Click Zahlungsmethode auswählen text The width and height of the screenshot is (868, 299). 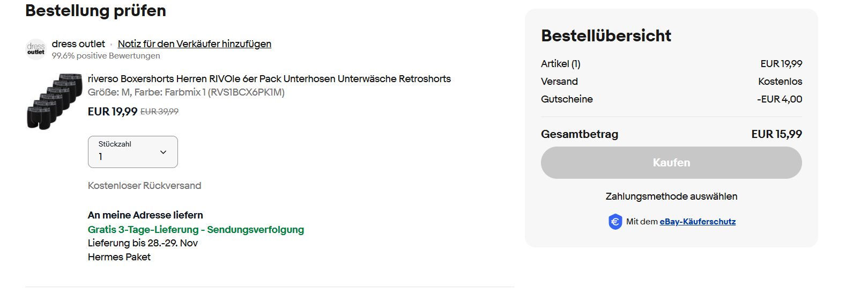pos(671,196)
